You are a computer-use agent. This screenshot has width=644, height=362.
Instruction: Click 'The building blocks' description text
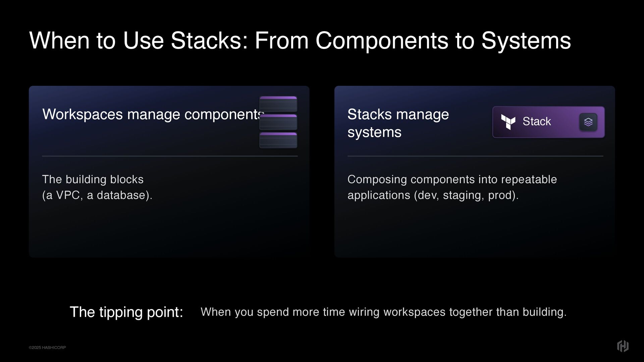click(93, 179)
